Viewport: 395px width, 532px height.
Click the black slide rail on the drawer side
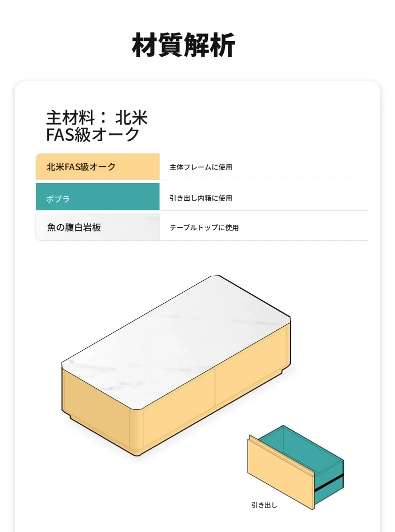329,483
